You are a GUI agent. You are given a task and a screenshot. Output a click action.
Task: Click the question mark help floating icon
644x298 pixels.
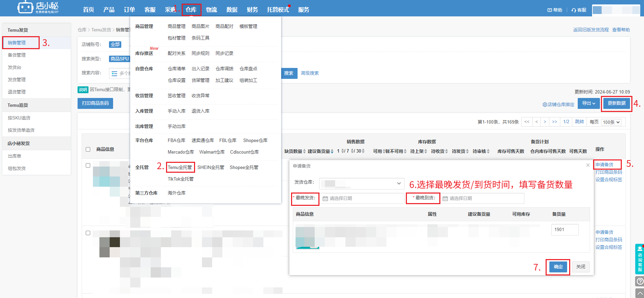coord(640,281)
